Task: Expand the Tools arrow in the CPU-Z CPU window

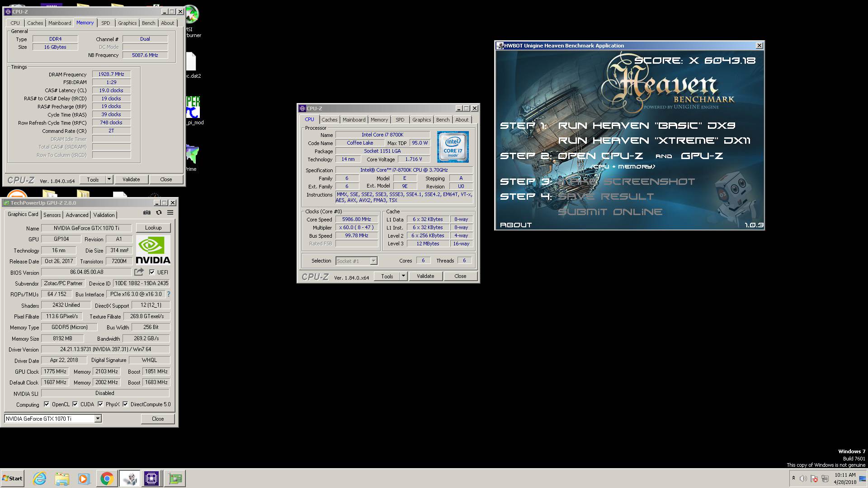Action: click(403, 276)
